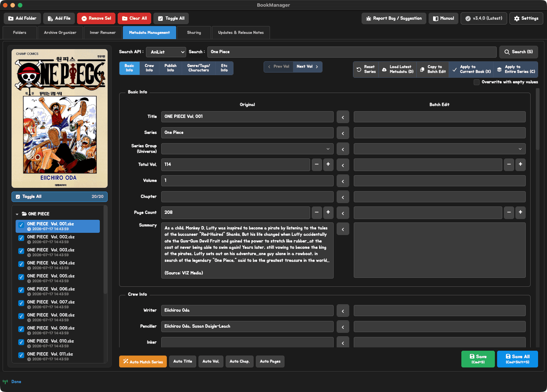This screenshot has height=392, width=547.
Task: Copy Chapter value to batch edit arrow
Action: [343, 197]
